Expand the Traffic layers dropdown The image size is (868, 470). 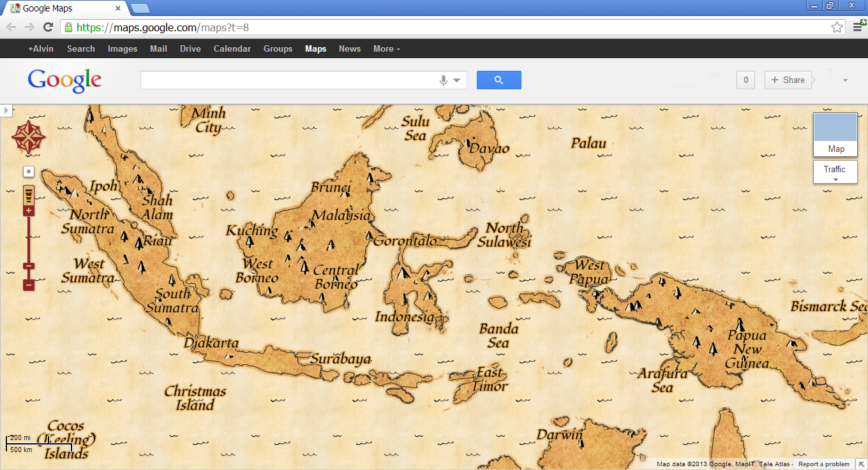coord(835,172)
